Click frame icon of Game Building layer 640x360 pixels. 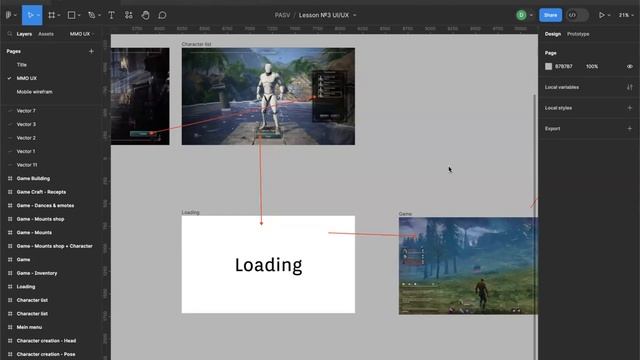pos(10,178)
